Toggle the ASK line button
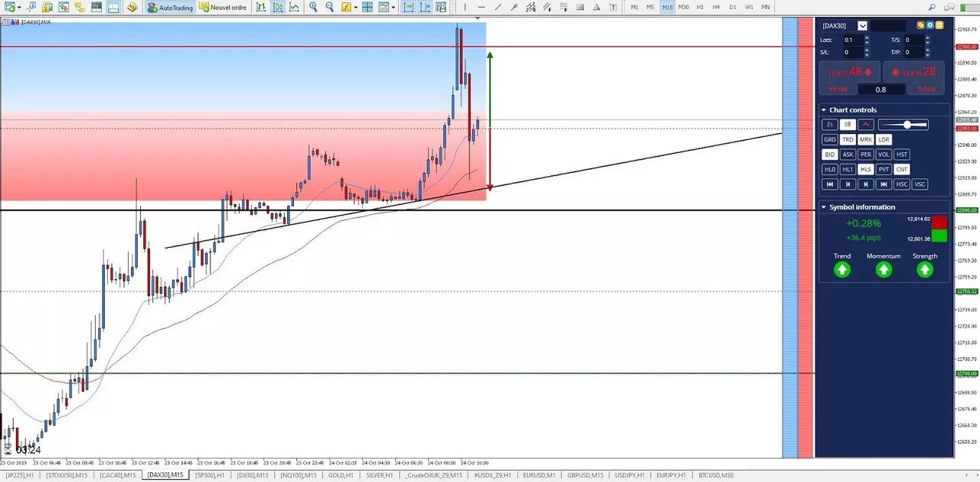 [x=848, y=155]
